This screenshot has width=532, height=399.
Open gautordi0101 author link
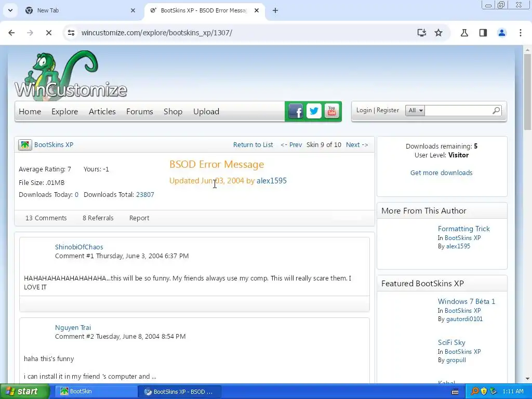[464, 319]
